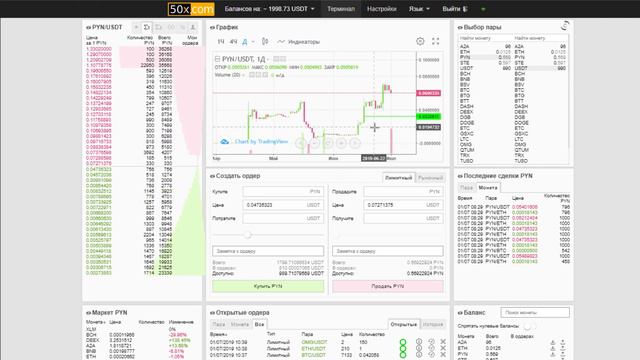Expand chart interval dropdown next to Д
The image size is (640, 360).
[253, 42]
